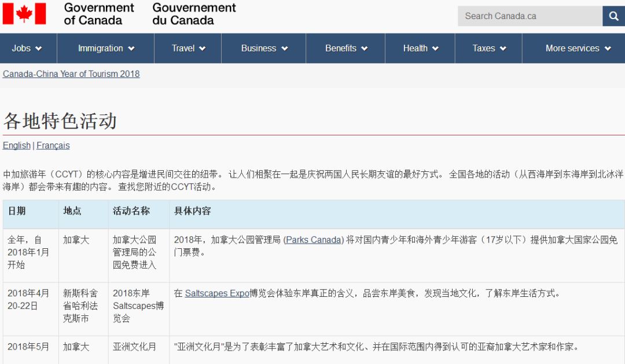Open the Parks Canada link
Viewport: 625px width, 364px height.
click(x=314, y=240)
